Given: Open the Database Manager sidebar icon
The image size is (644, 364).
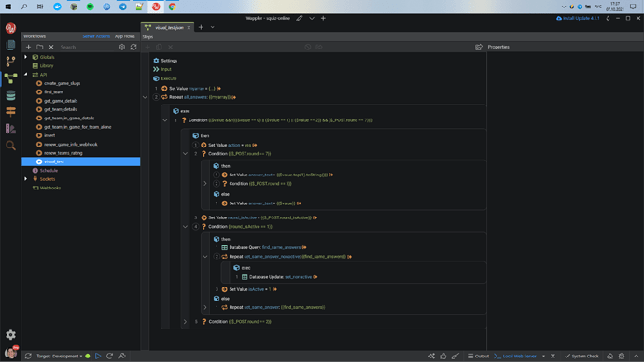Looking at the screenshot, I should point(10,95).
